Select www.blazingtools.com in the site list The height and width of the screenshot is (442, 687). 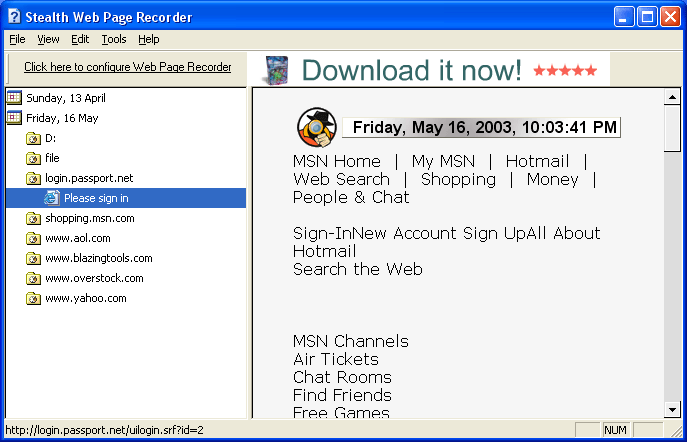click(98, 258)
